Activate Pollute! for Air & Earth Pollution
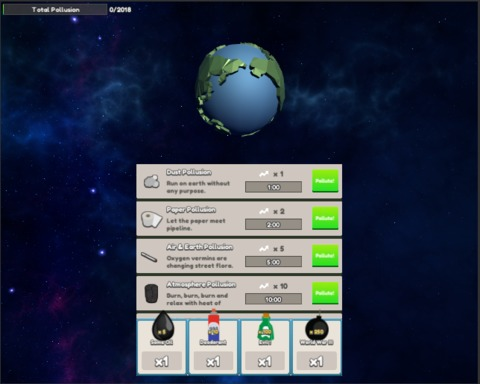Screen dimensions: 480x384 [325, 255]
